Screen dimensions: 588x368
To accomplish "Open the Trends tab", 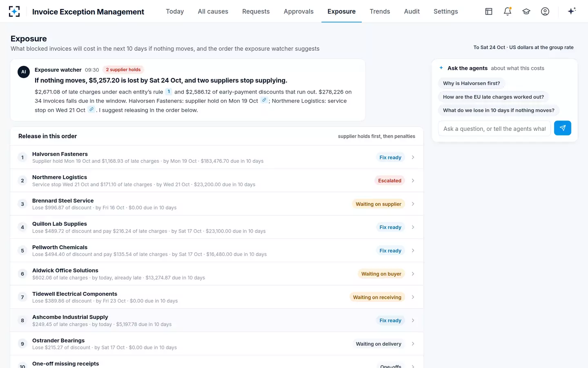I will 380,11.
